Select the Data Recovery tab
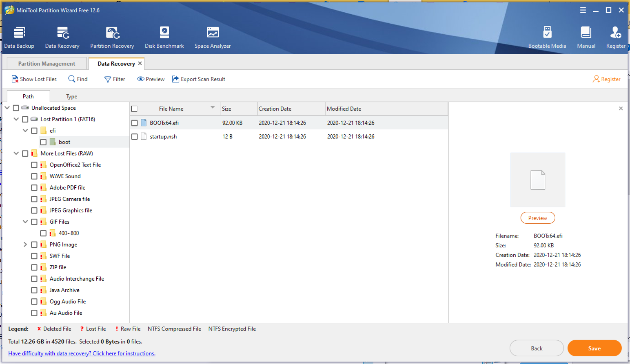The image size is (630, 364). click(x=116, y=63)
